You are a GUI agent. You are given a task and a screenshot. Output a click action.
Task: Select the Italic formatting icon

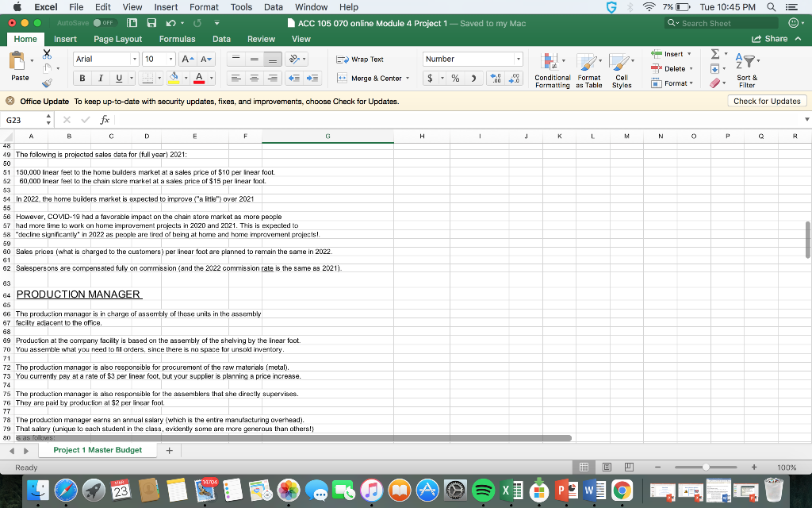[x=100, y=79]
